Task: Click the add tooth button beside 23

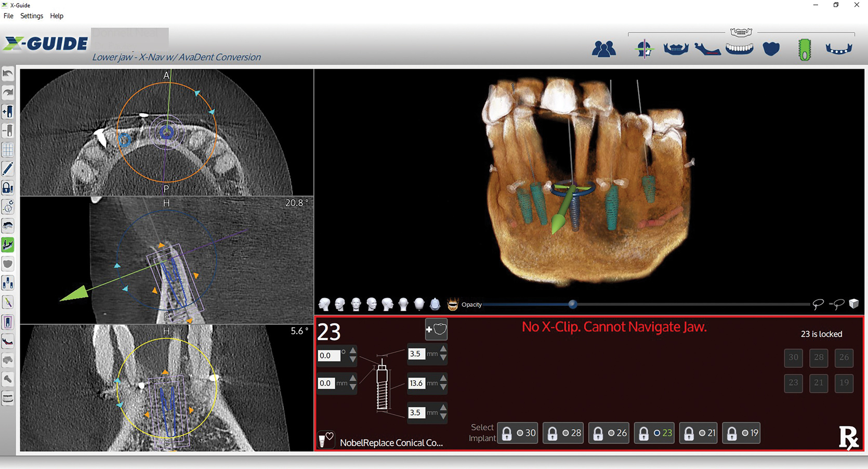Action: (x=436, y=330)
